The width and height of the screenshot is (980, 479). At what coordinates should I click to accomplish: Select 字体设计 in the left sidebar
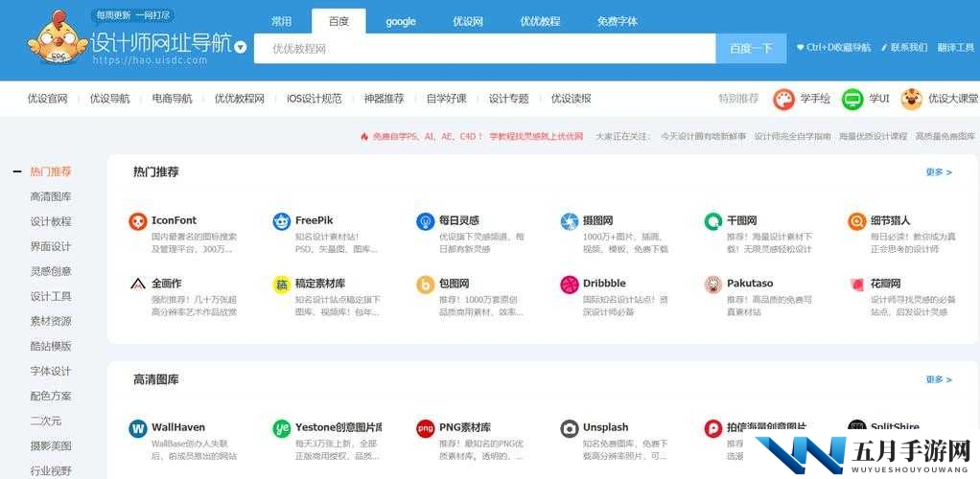point(51,371)
